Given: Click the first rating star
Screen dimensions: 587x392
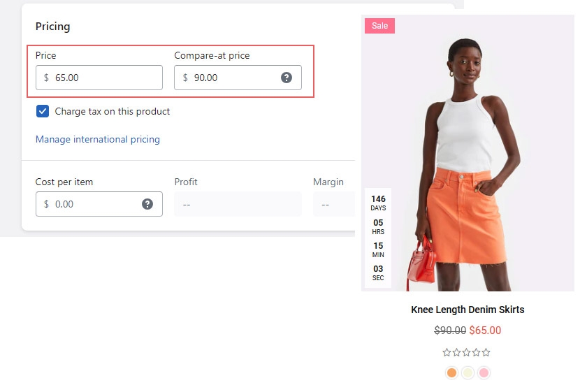Looking at the screenshot, I should pos(447,353).
